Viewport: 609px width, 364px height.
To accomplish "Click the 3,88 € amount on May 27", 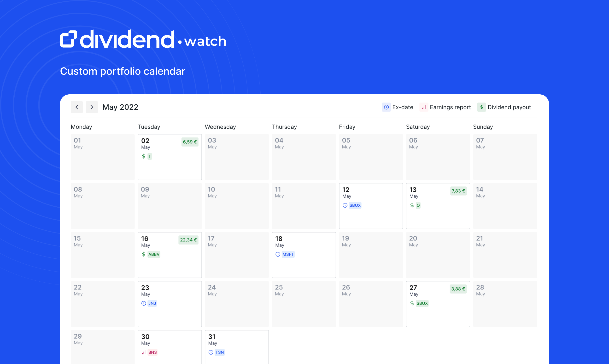I will click(458, 289).
